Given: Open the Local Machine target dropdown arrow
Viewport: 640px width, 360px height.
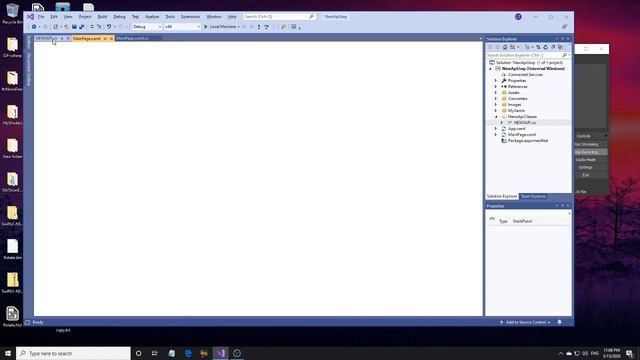Looking at the screenshot, I should (239, 27).
